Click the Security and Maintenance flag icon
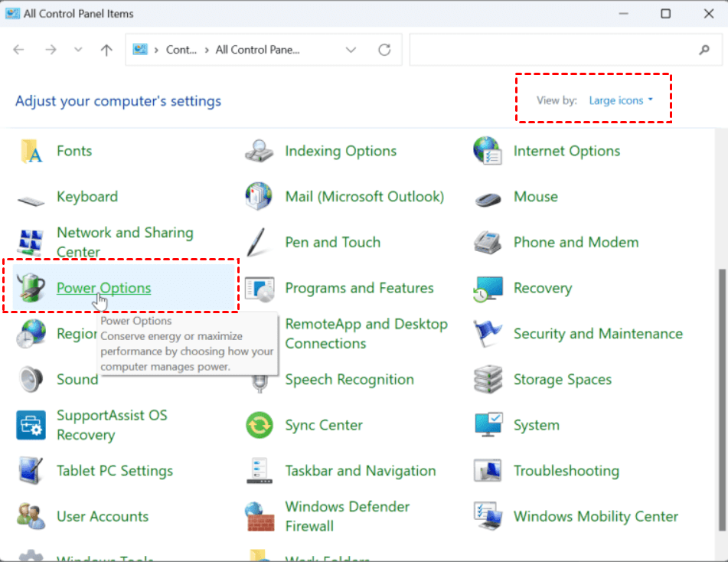Viewport: 728px width, 562px height. pyautogui.click(x=488, y=334)
